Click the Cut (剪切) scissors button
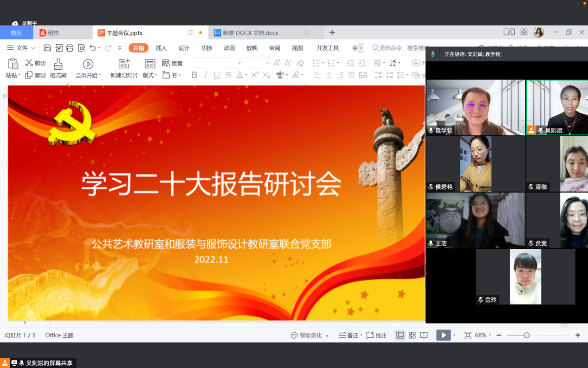Viewport: 588px width, 368px height. click(x=35, y=63)
